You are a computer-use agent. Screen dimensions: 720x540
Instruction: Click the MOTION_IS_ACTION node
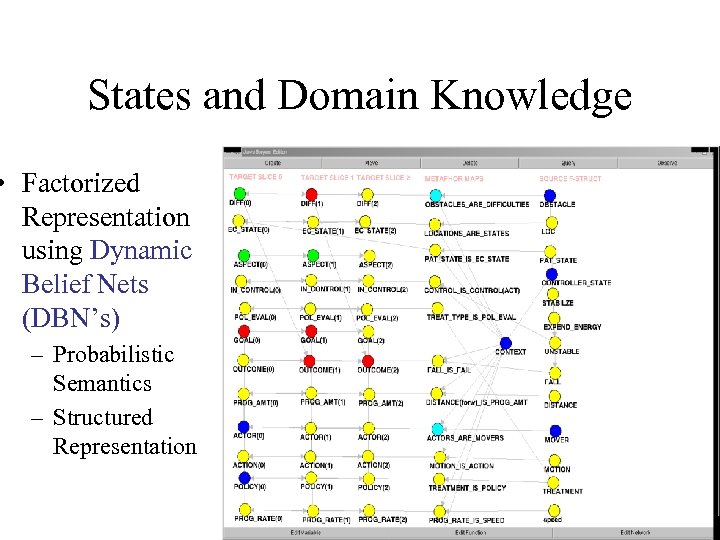[x=439, y=457]
